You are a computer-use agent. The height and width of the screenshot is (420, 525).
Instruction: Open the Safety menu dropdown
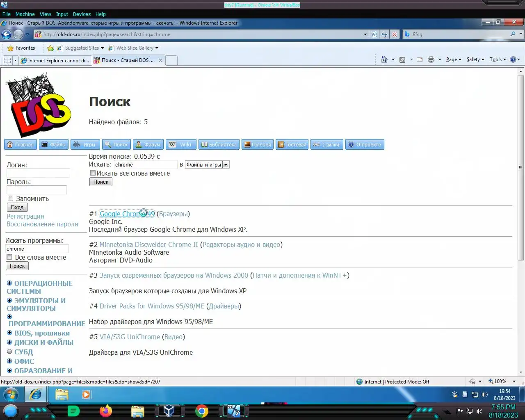(x=475, y=59)
